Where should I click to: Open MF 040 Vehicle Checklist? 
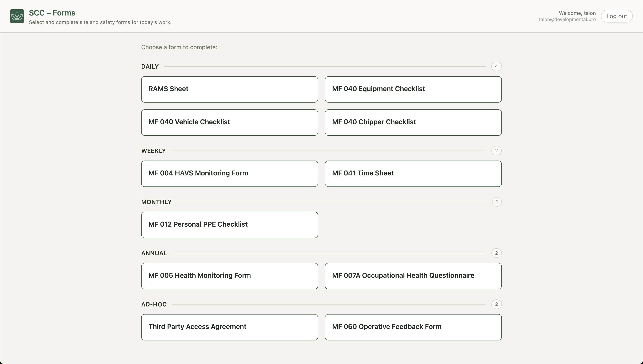[x=229, y=123]
